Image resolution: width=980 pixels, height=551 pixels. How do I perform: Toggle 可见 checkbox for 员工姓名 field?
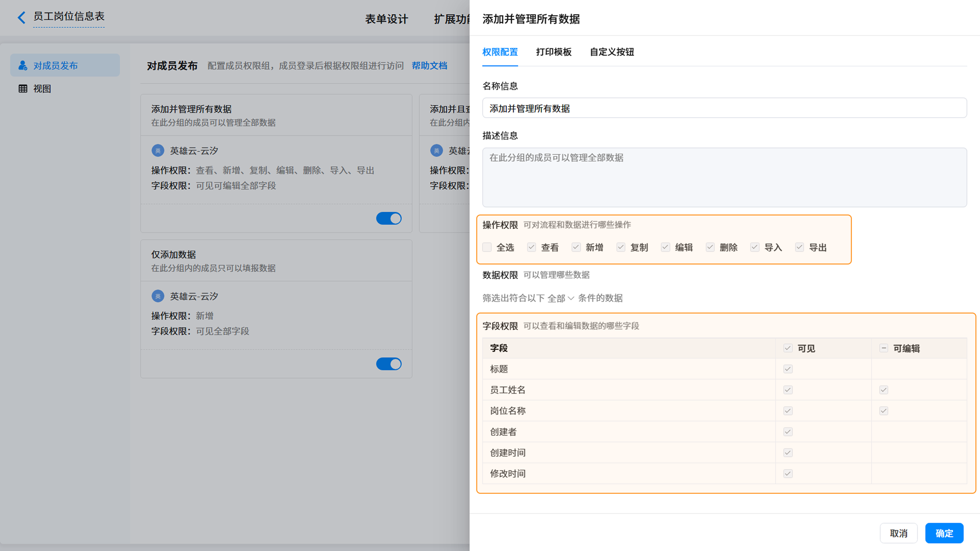click(x=788, y=390)
